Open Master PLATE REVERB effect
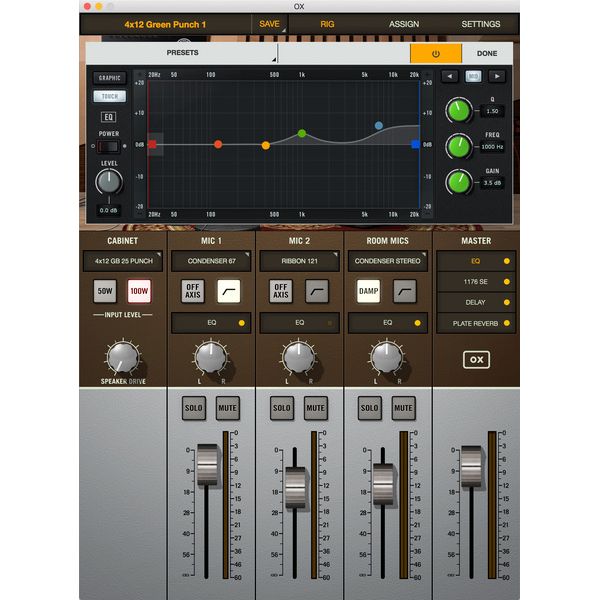The height and width of the screenshot is (600, 600). (476, 323)
